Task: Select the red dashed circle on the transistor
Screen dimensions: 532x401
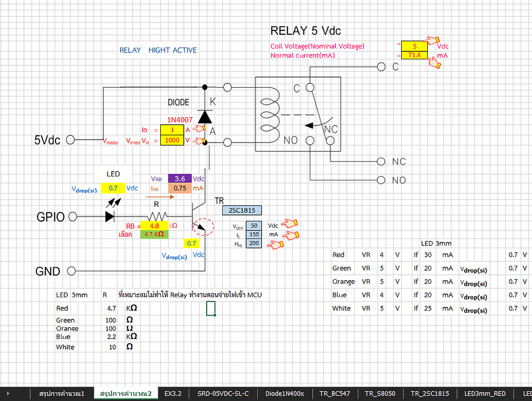Action: 203,227
